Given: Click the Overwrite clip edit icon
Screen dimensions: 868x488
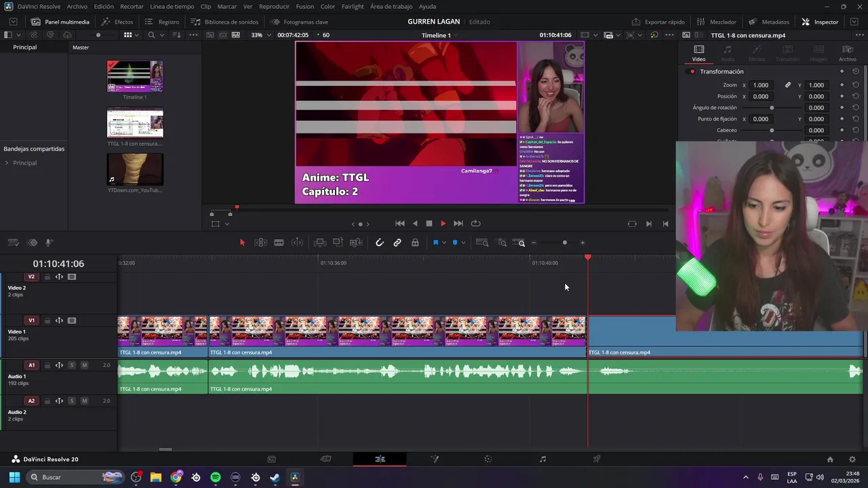Looking at the screenshot, I should tap(338, 243).
